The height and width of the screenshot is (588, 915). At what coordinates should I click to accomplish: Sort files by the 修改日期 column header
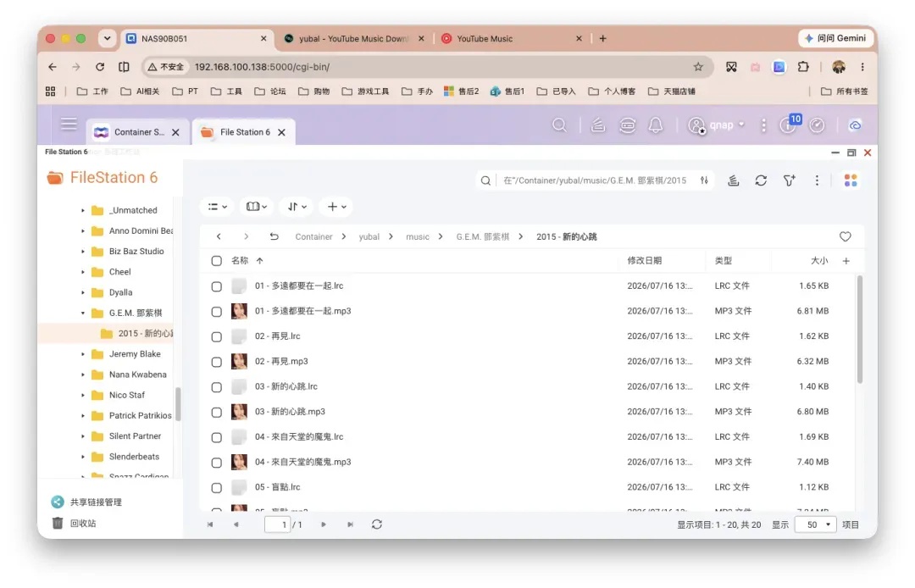(644, 261)
